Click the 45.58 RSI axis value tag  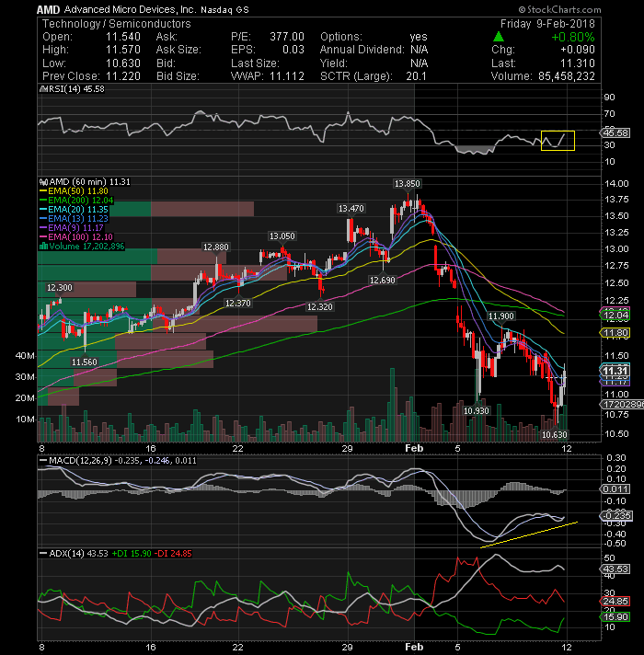615,132
